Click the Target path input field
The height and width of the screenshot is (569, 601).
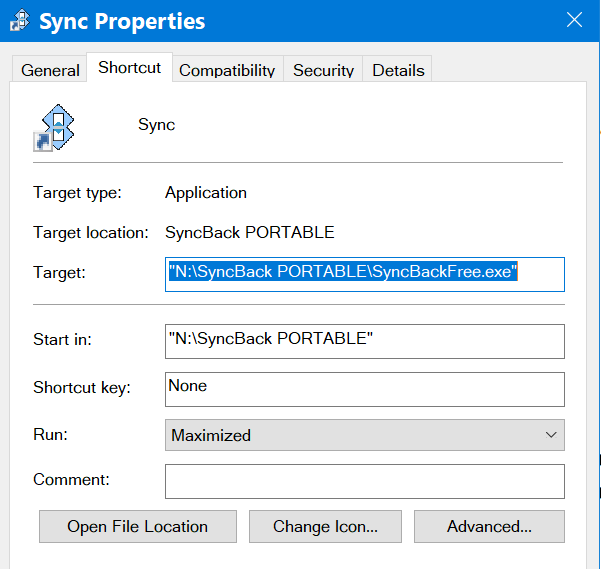[365, 274]
